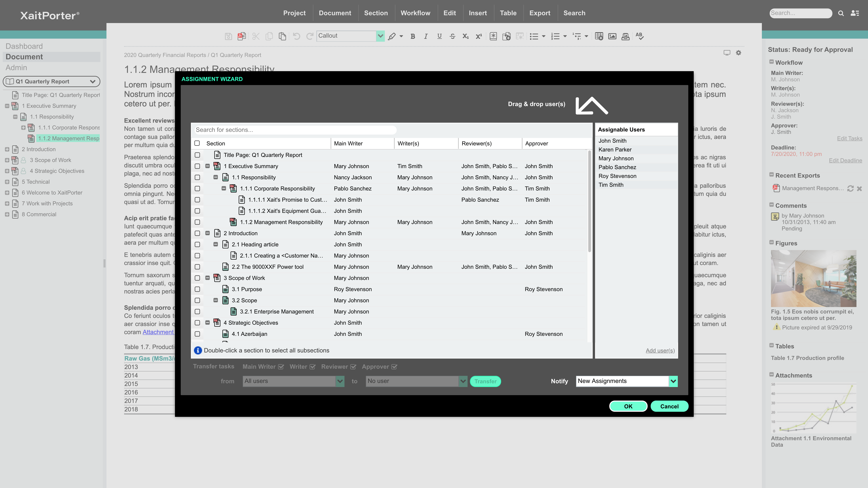This screenshot has width=868, height=488.
Task: Click the Bold formatting icon
Action: (412, 36)
